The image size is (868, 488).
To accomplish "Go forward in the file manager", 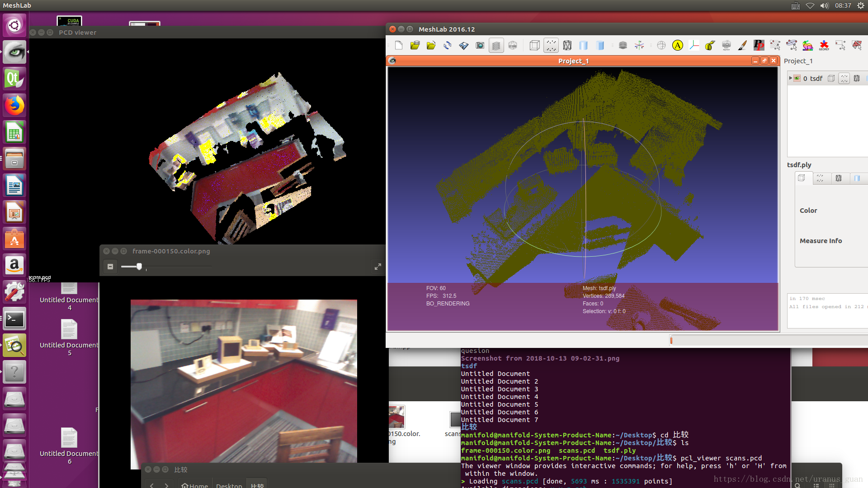I will coord(166,485).
